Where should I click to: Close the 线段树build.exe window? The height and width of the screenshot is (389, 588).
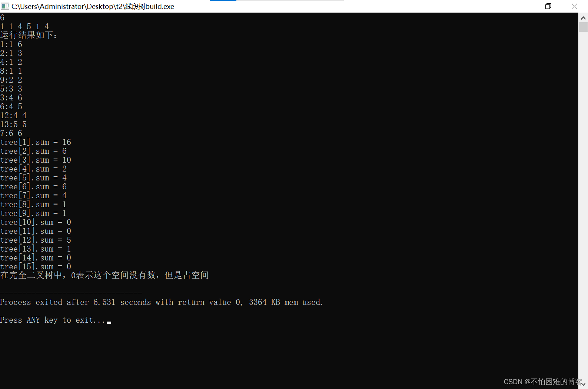pos(574,6)
